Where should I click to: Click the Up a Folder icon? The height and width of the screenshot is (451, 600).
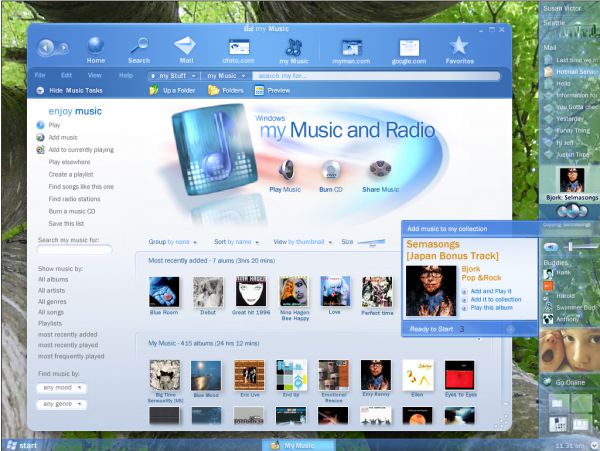(x=154, y=90)
